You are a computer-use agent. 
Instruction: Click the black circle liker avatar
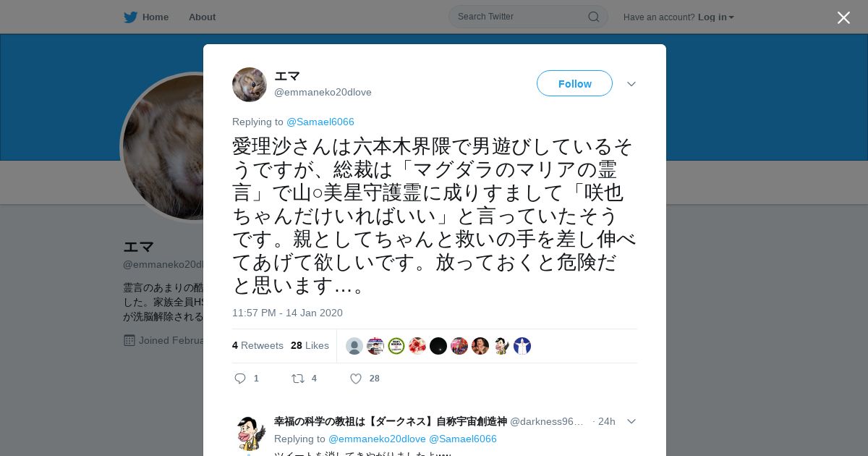tap(438, 346)
